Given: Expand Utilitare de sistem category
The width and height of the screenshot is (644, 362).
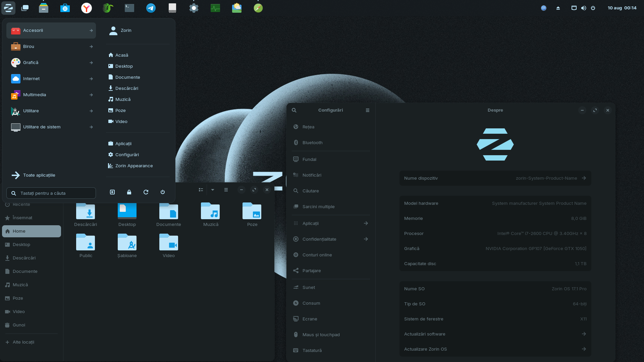Looking at the screenshot, I should click(51, 127).
